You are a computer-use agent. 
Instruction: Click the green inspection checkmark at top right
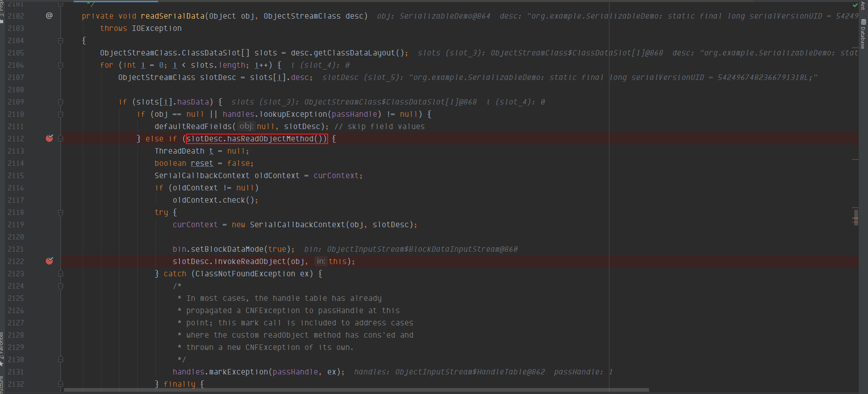pyautogui.click(x=855, y=5)
